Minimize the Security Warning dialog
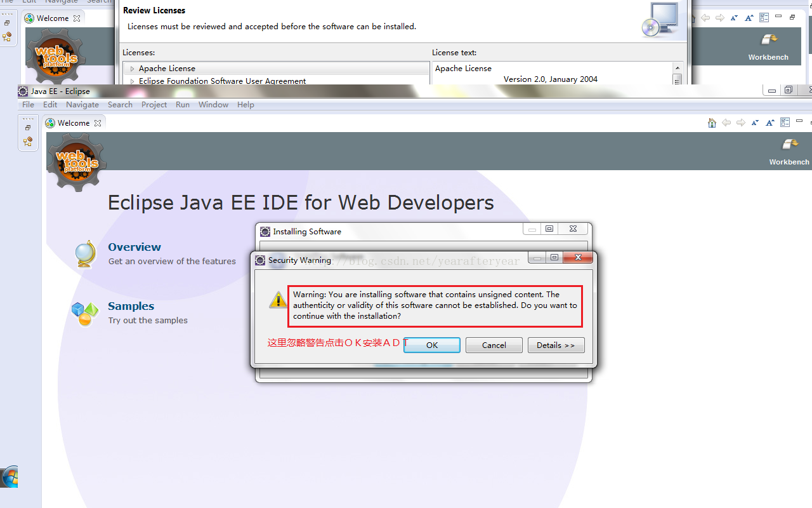 [538, 258]
